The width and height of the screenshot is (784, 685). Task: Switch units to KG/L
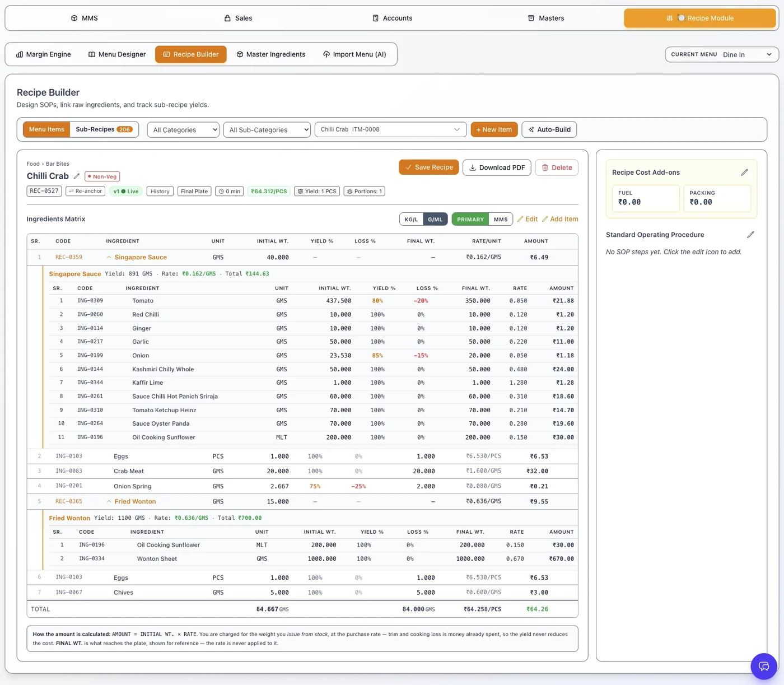point(412,220)
